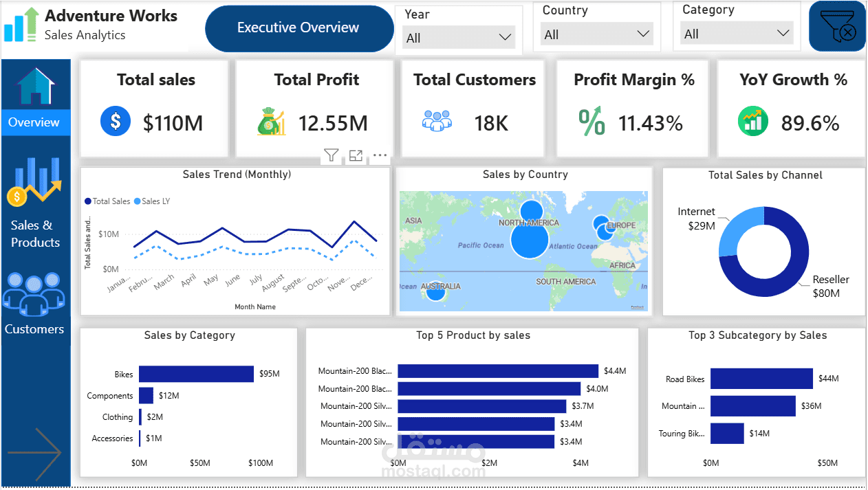Screen dimensions: 868x490
Task: Click the Accessories category bar
Action: coord(140,438)
